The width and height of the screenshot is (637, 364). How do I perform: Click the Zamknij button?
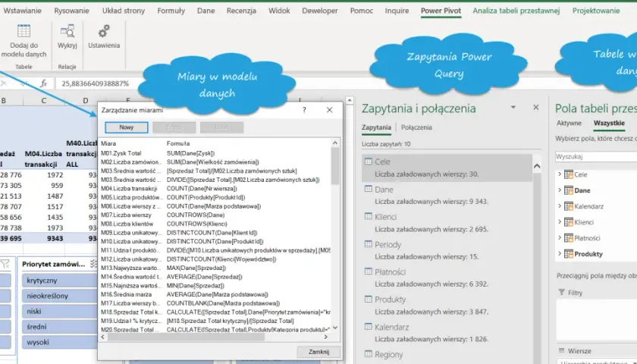tap(318, 352)
